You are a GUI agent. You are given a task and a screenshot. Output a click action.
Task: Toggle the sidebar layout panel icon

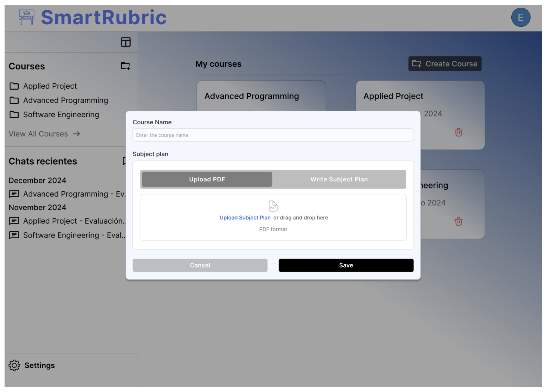pyautogui.click(x=125, y=42)
